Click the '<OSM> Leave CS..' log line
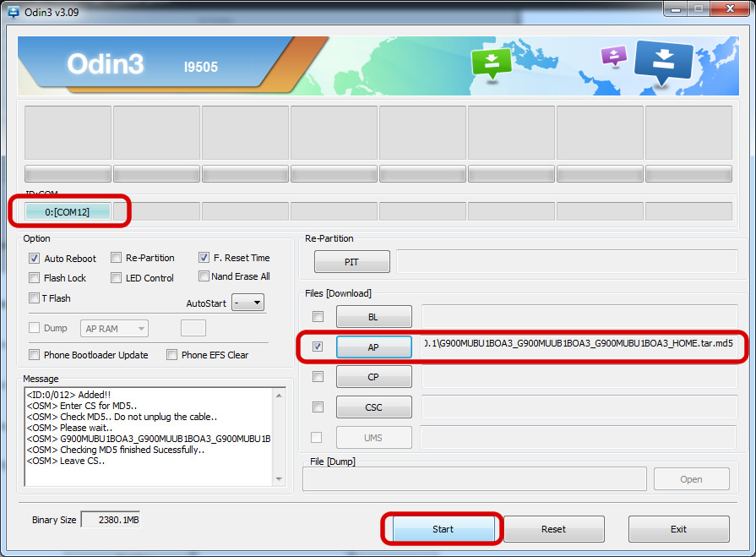The width and height of the screenshot is (756, 557). [66, 461]
